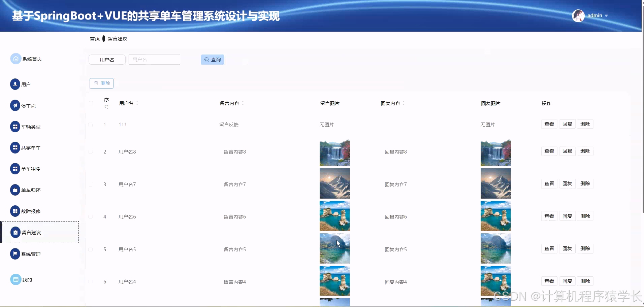
Task: Open the 车辆类型 section
Action: click(x=30, y=127)
